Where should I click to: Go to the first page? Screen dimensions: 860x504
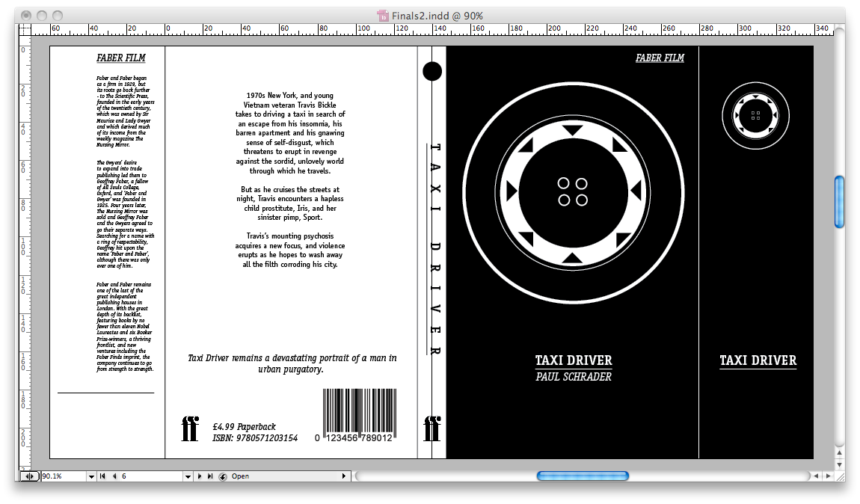point(102,476)
